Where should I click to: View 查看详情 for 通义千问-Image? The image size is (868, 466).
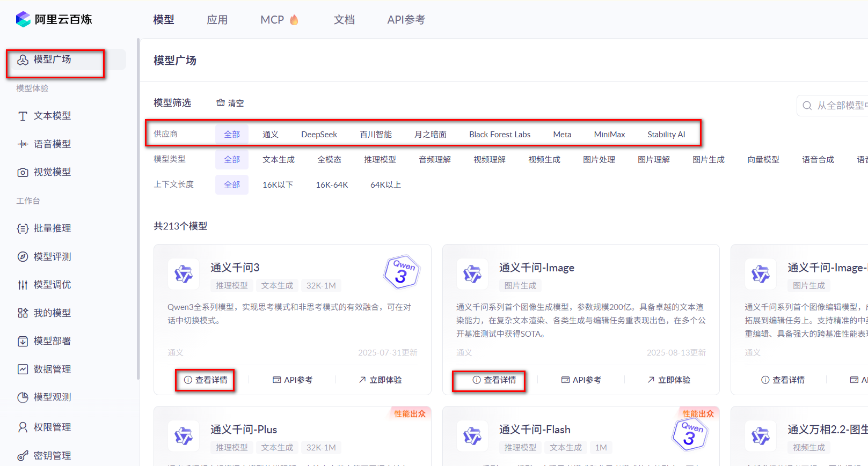pyautogui.click(x=494, y=380)
